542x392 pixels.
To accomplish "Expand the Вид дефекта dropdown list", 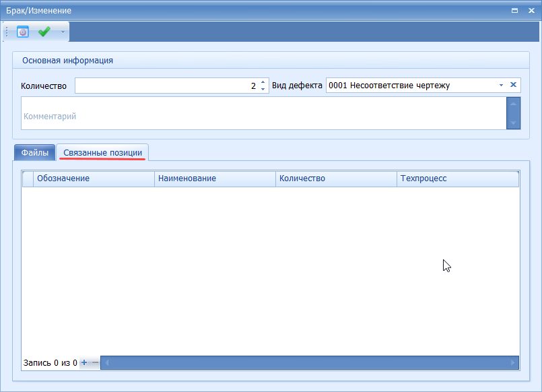I will coord(500,86).
